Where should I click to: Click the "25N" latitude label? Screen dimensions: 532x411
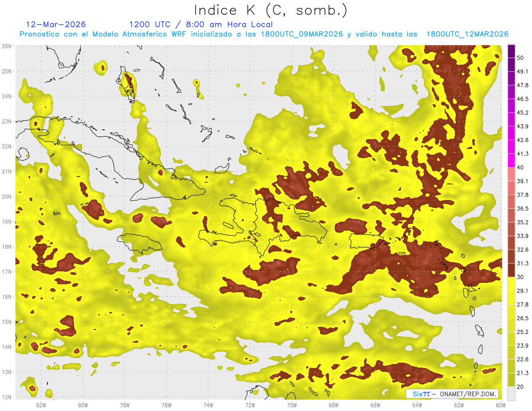[7, 71]
